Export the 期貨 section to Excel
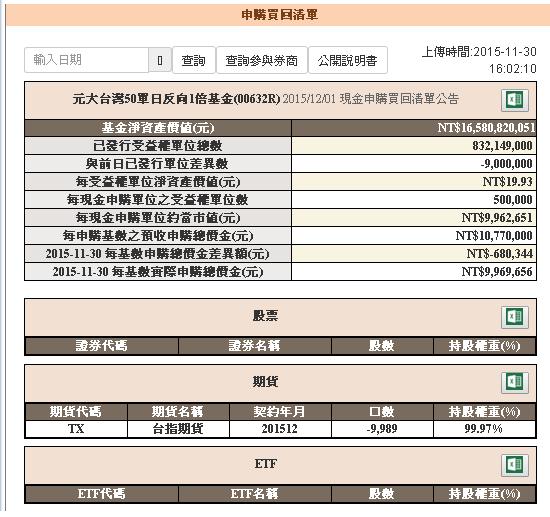 (x=515, y=382)
